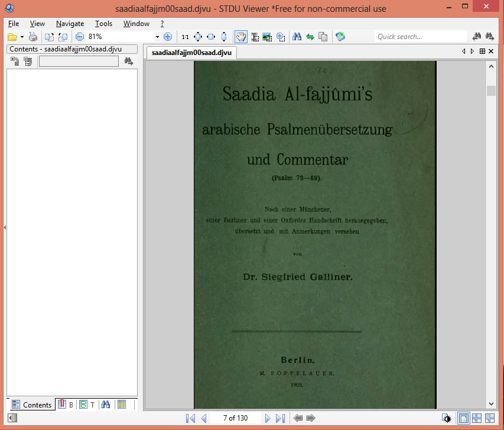Click the Print document icon

[x=34, y=37]
